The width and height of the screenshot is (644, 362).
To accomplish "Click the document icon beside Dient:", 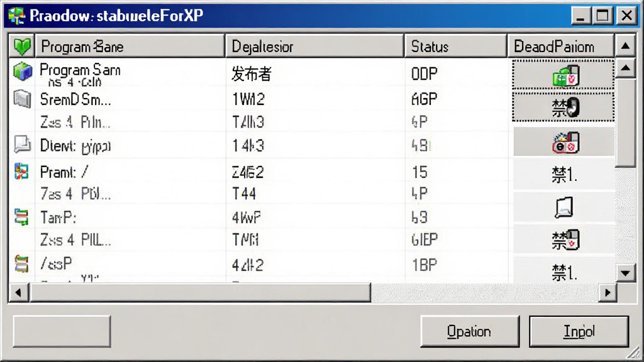I will (x=22, y=144).
